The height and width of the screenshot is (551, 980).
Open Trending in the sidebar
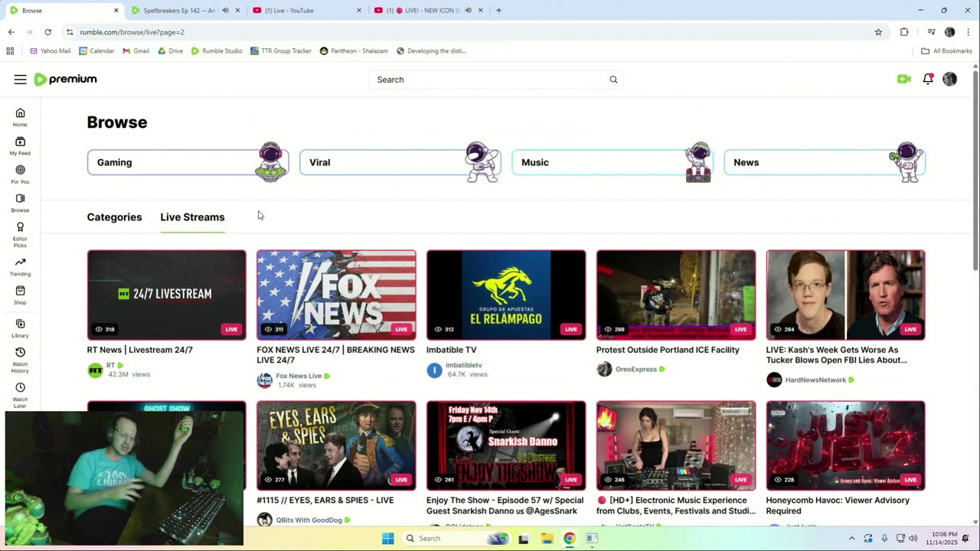pyautogui.click(x=20, y=266)
